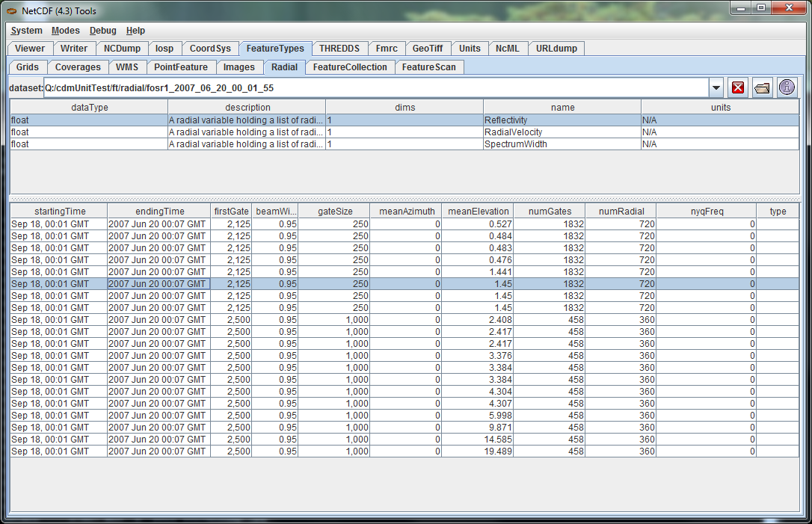Expand the dataset path dropdown
The height and width of the screenshot is (524, 812).
(716, 87)
